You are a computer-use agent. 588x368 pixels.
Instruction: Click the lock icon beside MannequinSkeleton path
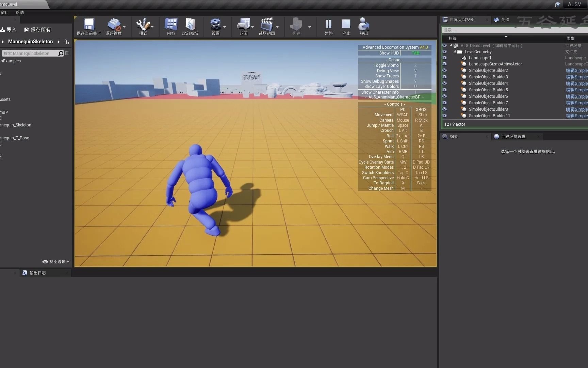[x=67, y=42]
